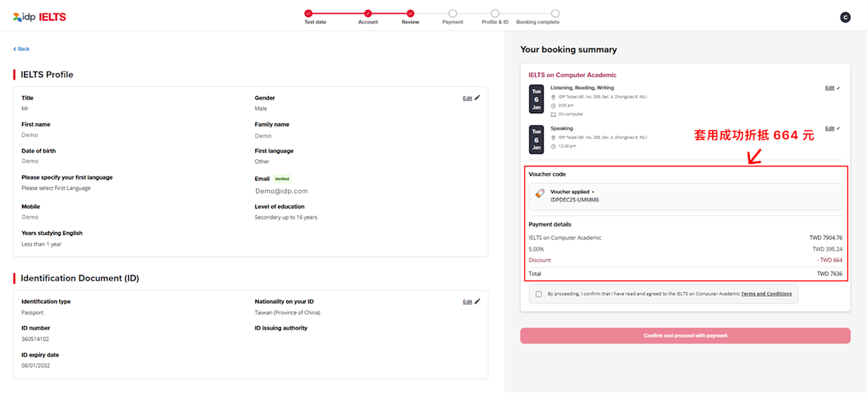Click the location pin under Listening, Reading, Writing
Image resolution: width=868 pixels, height=393 pixels.
point(553,97)
